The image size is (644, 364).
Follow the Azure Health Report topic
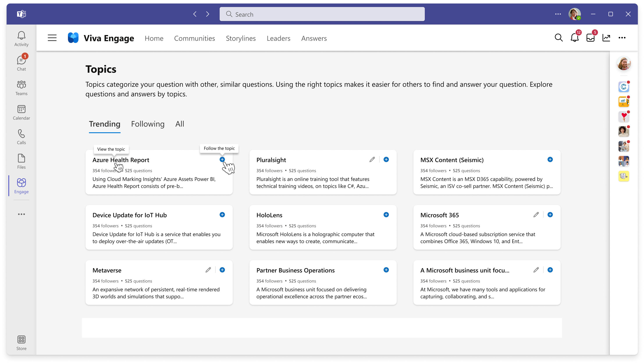point(222,159)
